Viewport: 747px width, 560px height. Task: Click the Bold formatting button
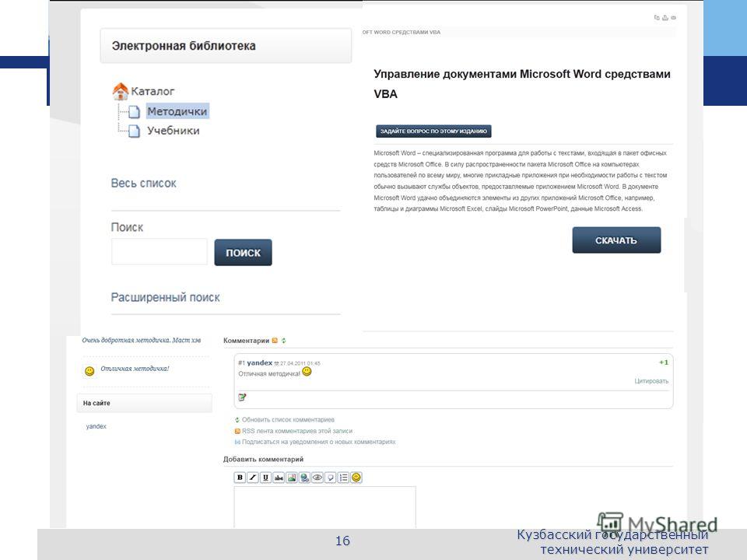[240, 477]
